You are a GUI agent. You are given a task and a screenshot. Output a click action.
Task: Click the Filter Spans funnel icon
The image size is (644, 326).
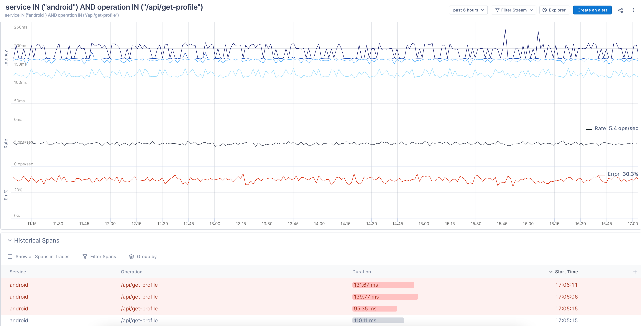point(85,256)
